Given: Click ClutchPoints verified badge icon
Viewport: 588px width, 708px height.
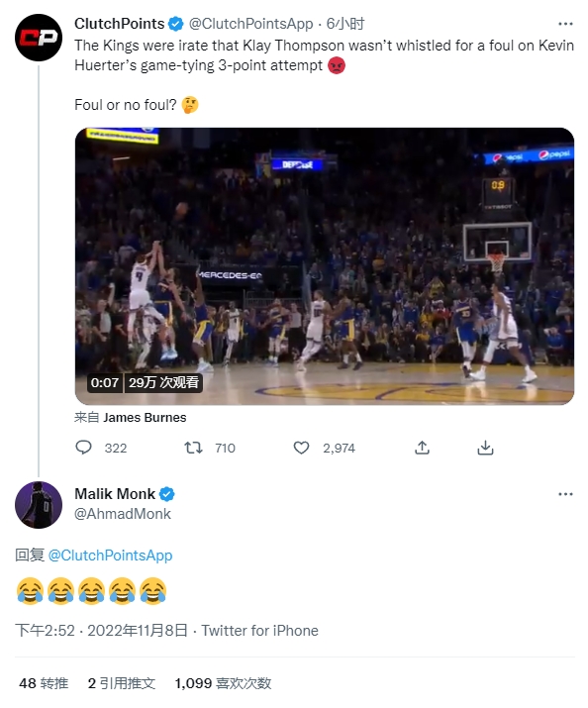Looking at the screenshot, I should click(176, 24).
